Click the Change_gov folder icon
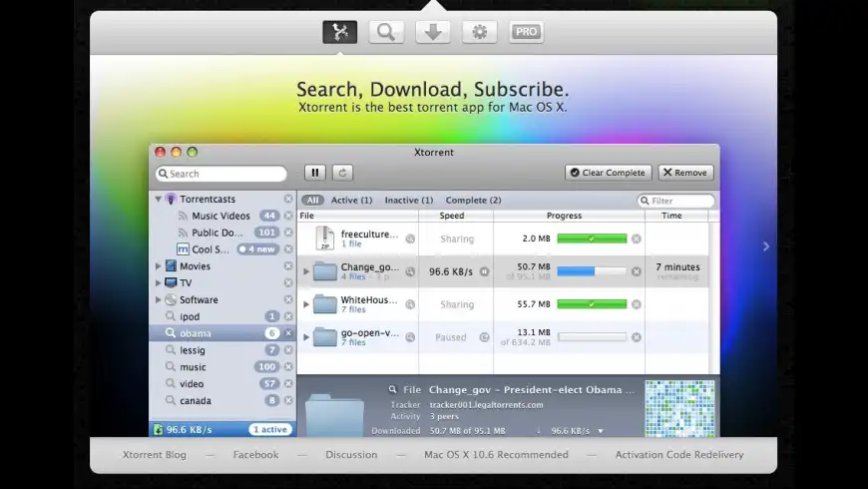 (325, 271)
